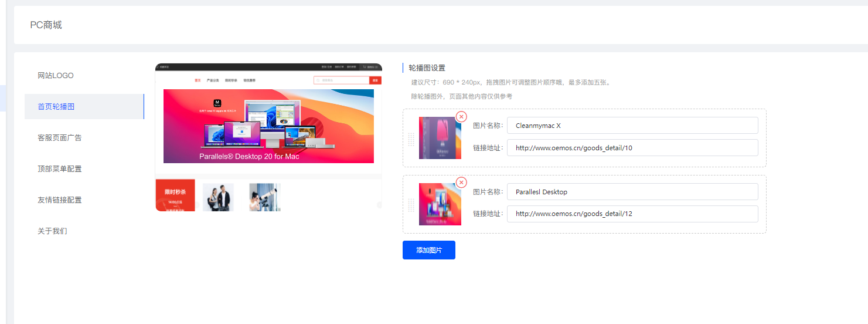
Task: Click the Parallels Desktop 20 preview banner
Action: pos(268,126)
